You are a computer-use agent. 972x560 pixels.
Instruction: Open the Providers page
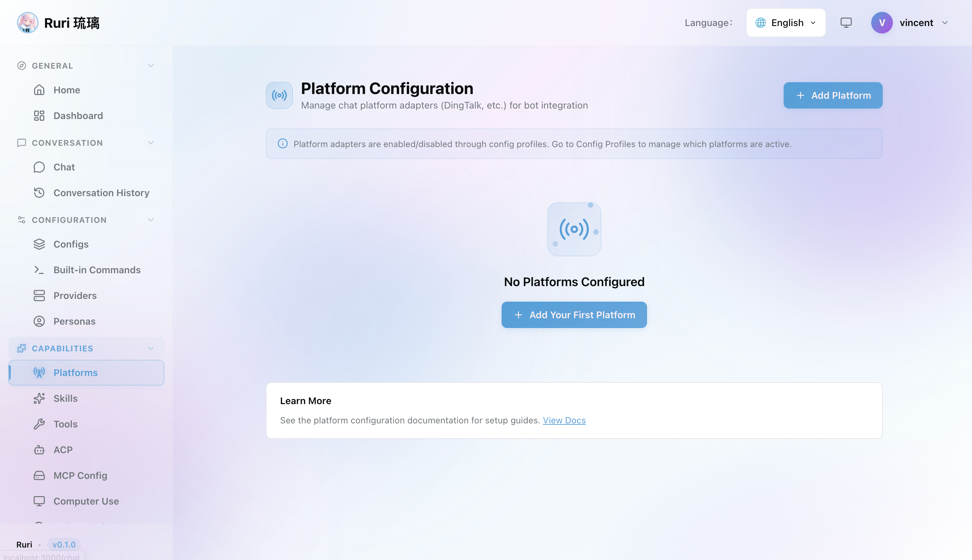tap(86, 295)
